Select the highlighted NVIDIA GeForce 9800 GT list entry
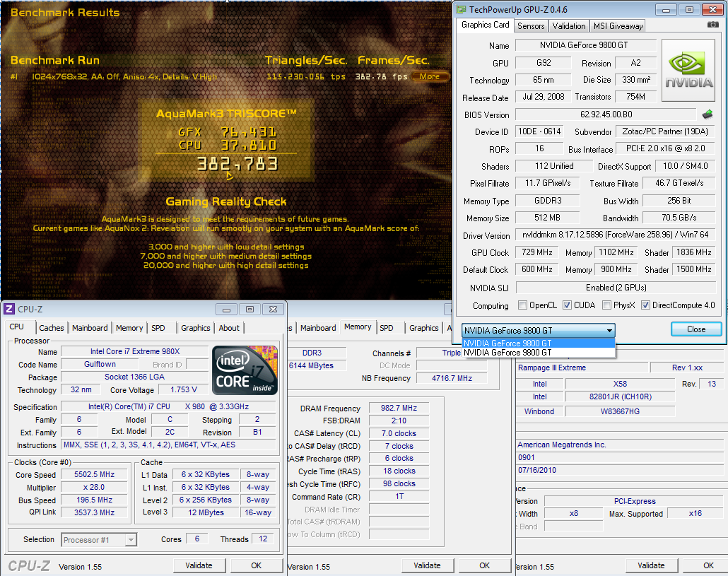 click(539, 343)
